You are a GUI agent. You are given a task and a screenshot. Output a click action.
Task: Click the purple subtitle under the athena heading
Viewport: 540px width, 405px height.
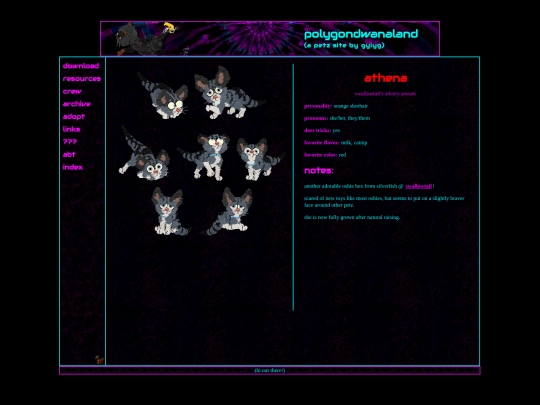pyautogui.click(x=385, y=94)
